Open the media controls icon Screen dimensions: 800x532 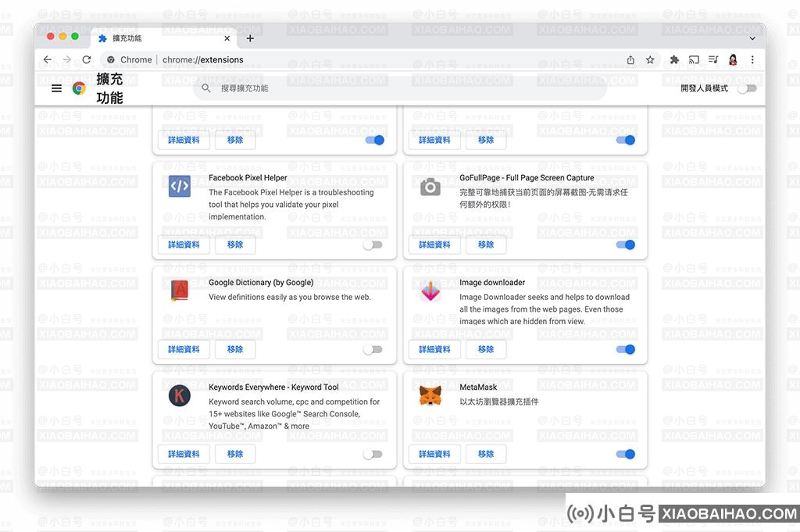713,59
